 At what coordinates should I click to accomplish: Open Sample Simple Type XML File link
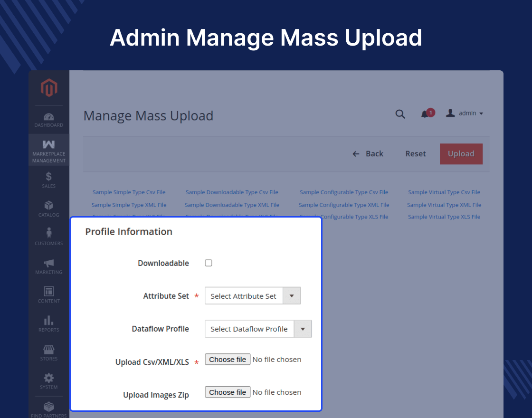129,205
